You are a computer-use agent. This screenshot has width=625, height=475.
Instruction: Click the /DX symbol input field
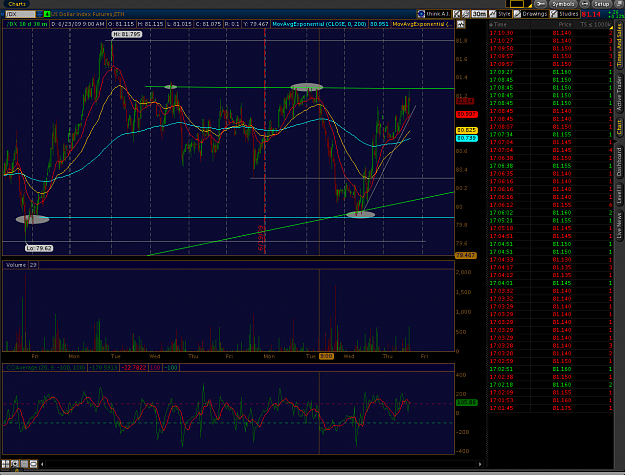21,14
